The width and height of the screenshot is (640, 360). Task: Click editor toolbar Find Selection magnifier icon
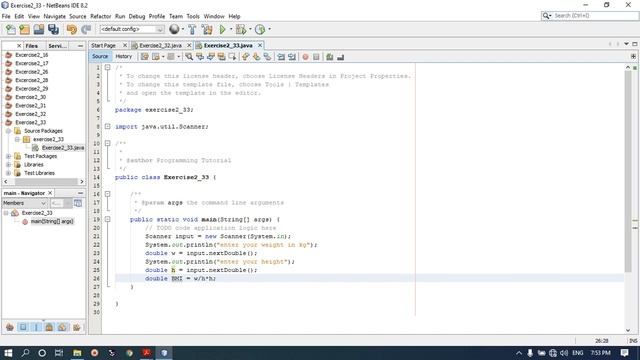189,57
